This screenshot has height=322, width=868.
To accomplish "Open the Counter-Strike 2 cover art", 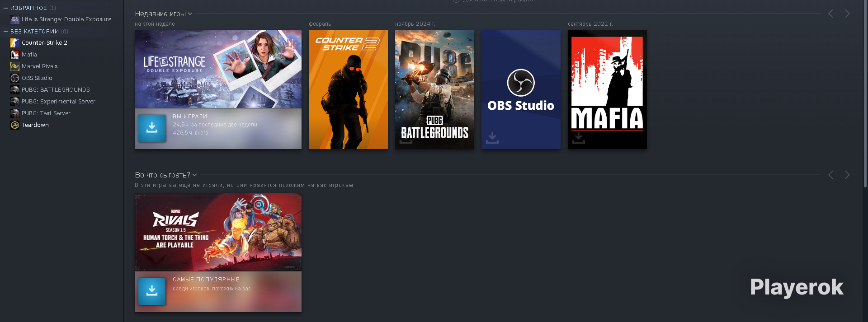I will (x=348, y=89).
